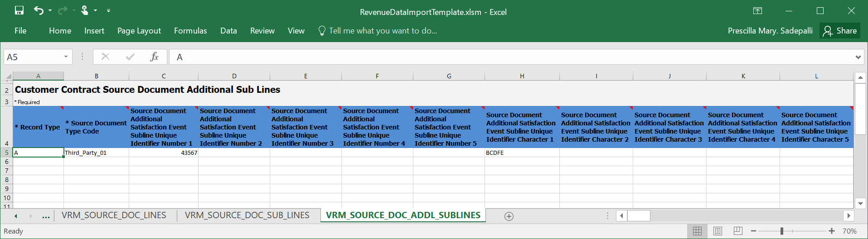Click the sheet title Customer Contract Source Document Additional Sub Lines
Viewport: 868px width, 239px height.
click(x=147, y=90)
